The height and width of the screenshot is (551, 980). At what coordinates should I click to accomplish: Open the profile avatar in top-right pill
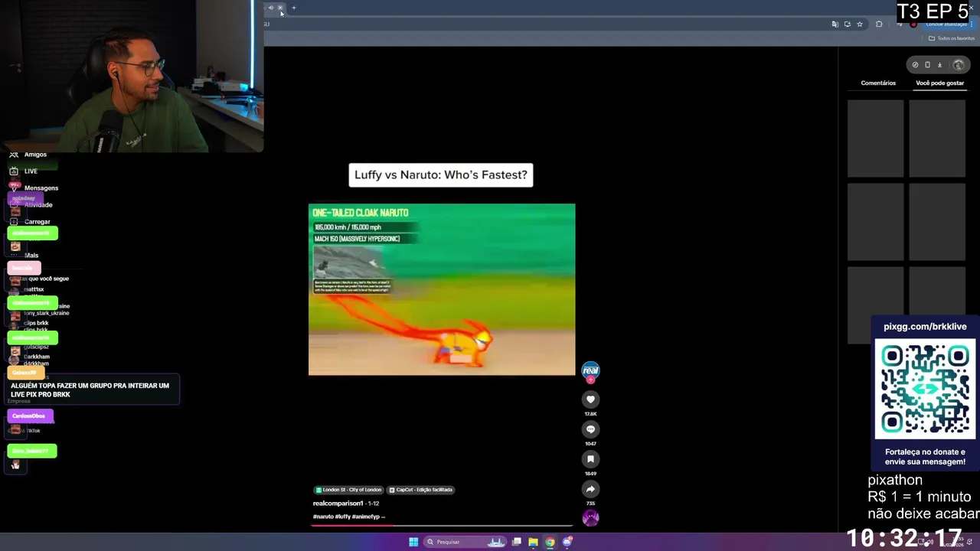(x=958, y=65)
